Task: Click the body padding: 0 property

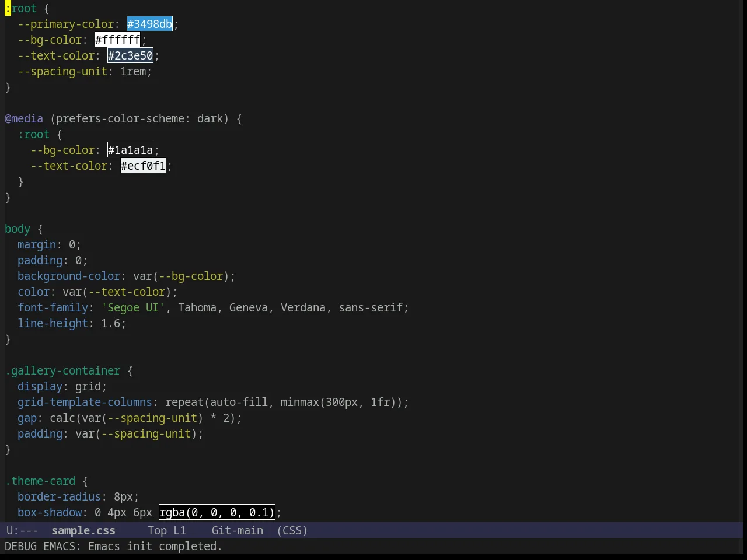Action: [x=53, y=260]
